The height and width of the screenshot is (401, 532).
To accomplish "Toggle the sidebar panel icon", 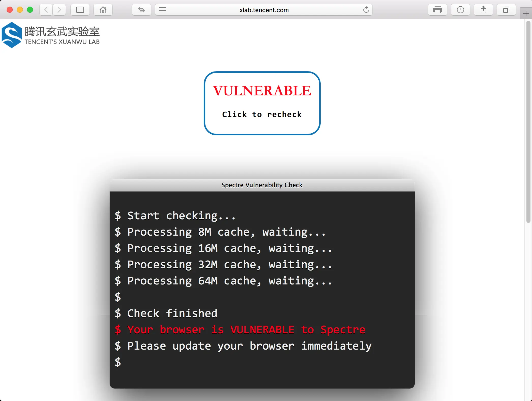I will click(x=80, y=10).
